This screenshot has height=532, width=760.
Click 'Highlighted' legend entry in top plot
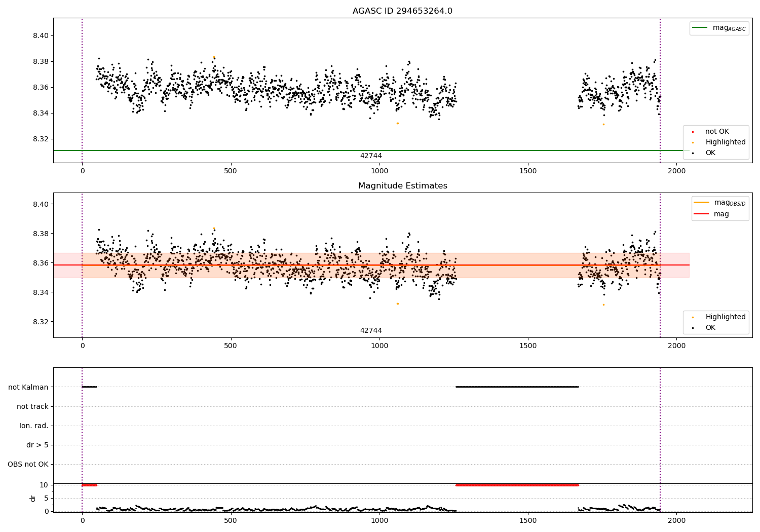click(x=718, y=142)
